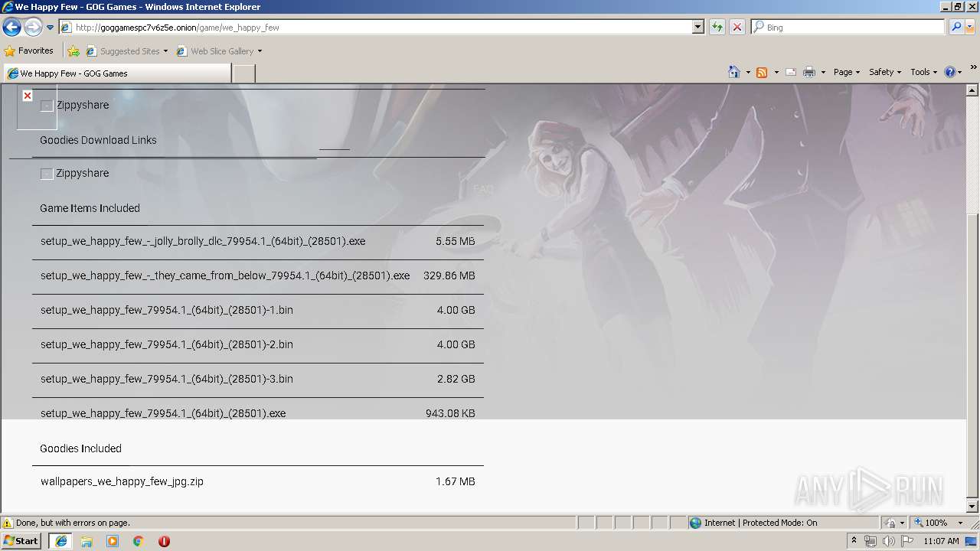
Task: Open the recent pages dropdown arrow
Action: pos(51,28)
